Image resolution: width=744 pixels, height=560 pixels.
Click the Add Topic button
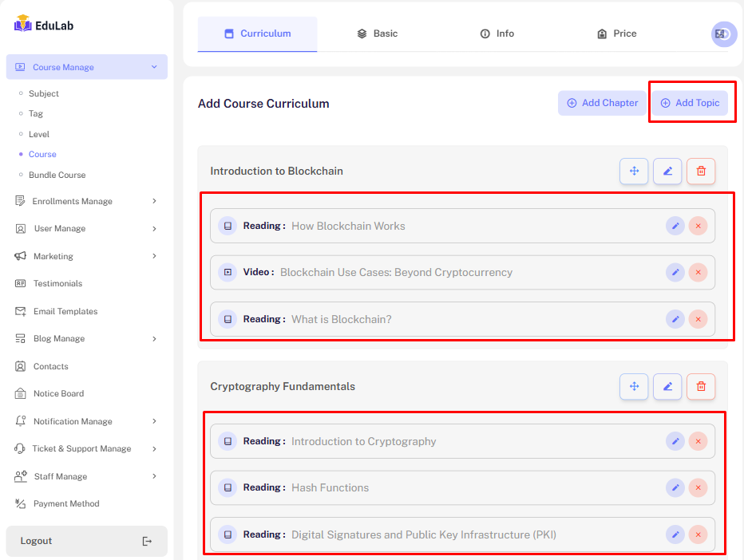(x=690, y=103)
